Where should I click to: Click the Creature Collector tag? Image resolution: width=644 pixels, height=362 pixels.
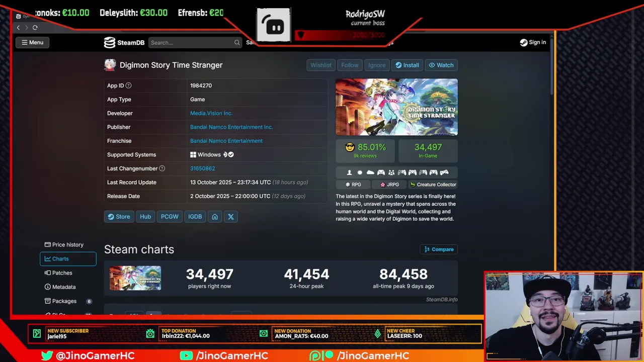(x=433, y=185)
